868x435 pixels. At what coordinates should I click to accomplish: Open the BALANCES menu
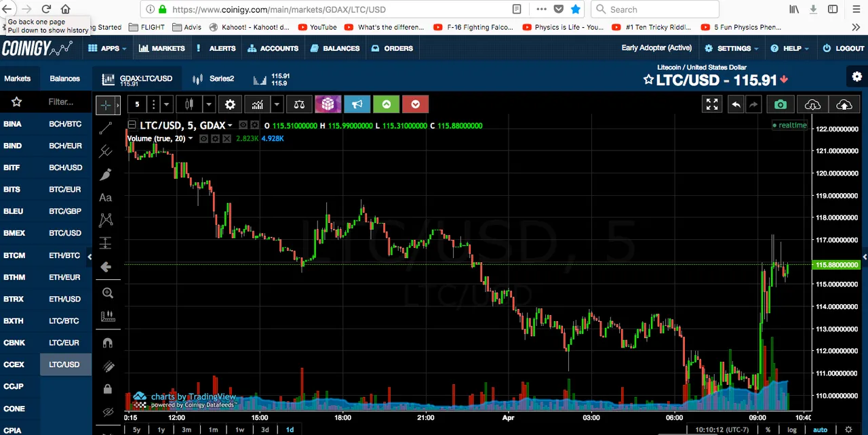tap(334, 48)
